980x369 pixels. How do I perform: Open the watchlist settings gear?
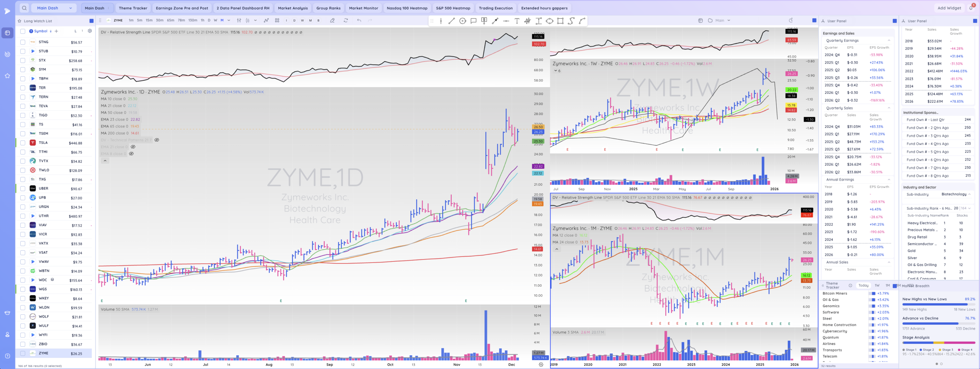(x=90, y=31)
